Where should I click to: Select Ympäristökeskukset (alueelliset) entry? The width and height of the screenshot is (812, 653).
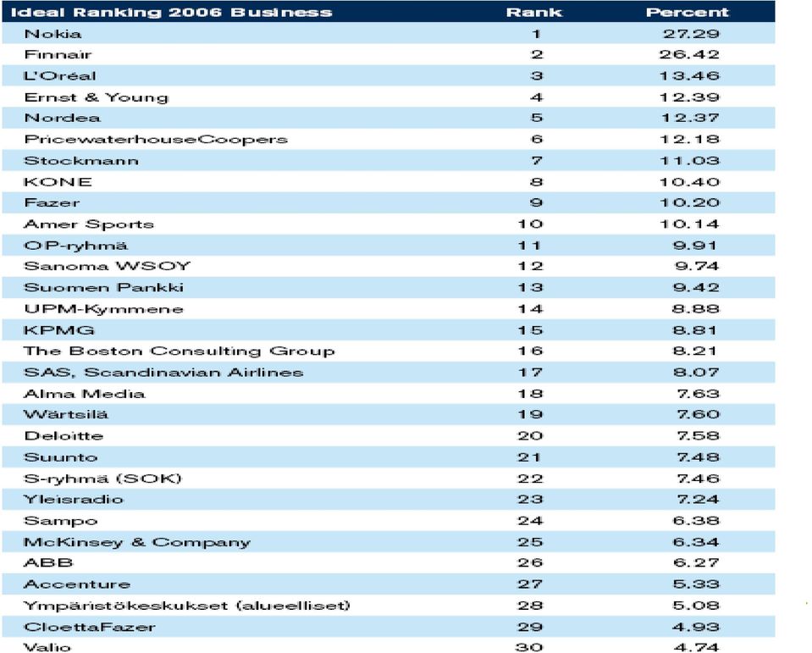187,606
